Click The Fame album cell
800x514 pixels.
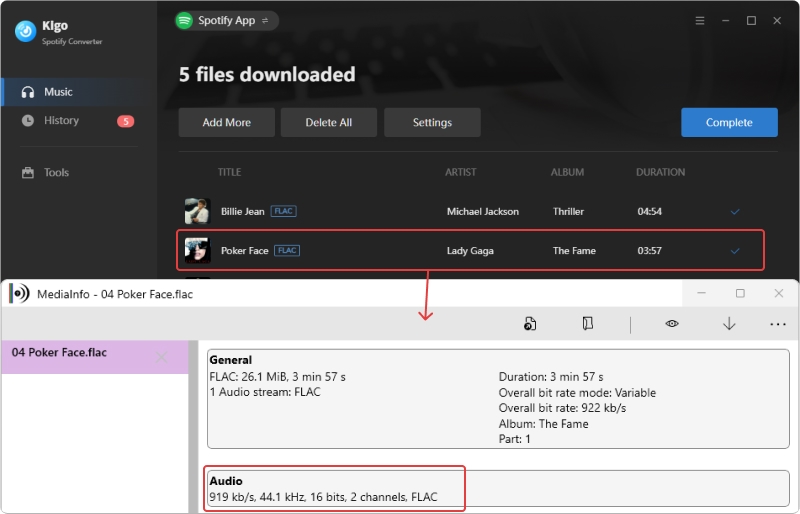[574, 251]
